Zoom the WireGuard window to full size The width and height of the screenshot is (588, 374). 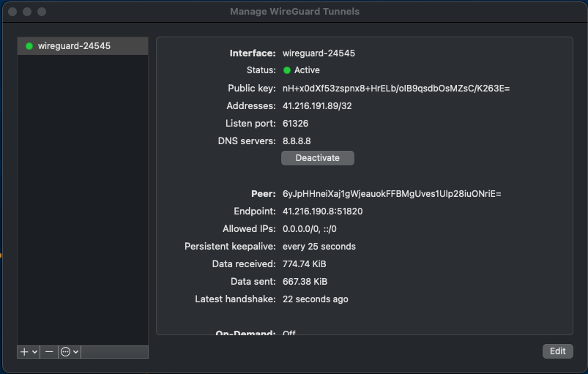(42, 12)
